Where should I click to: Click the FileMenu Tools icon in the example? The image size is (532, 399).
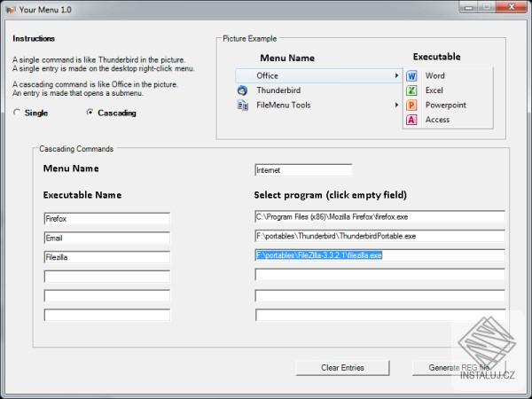[242, 106]
